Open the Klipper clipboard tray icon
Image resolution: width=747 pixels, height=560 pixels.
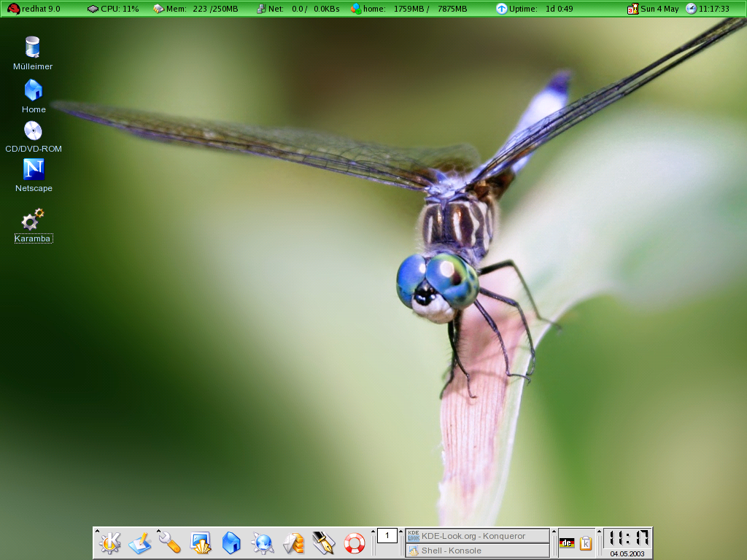click(586, 542)
